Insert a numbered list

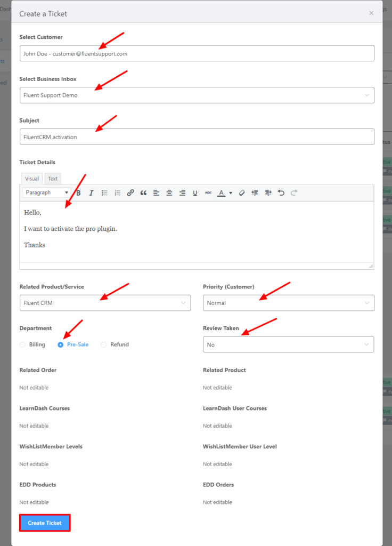point(117,193)
